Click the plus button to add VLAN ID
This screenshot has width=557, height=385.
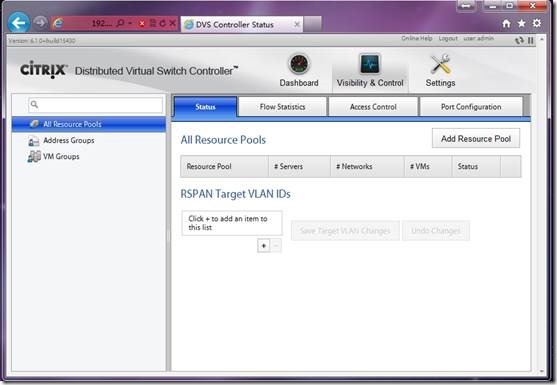[x=264, y=245]
